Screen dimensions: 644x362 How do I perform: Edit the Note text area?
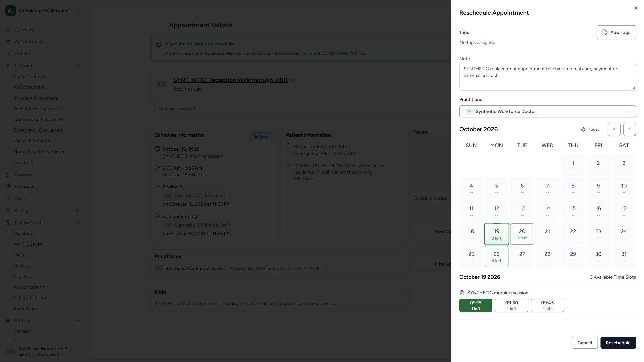(x=547, y=77)
